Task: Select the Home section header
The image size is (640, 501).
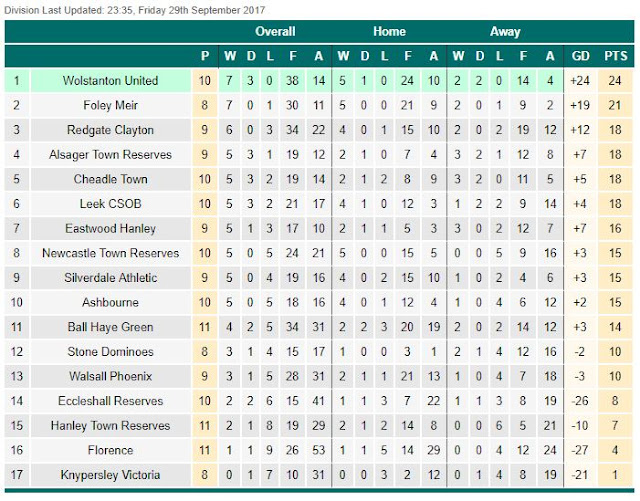Action: click(390, 32)
